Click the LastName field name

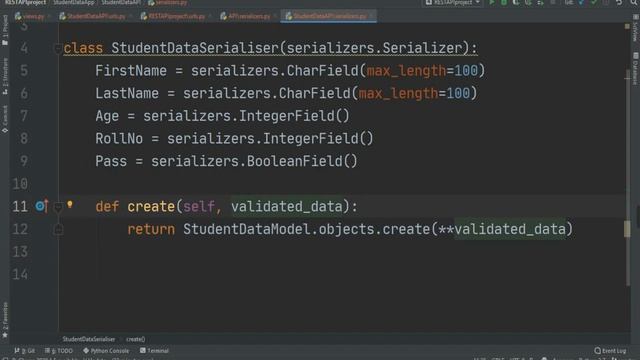[x=127, y=93]
